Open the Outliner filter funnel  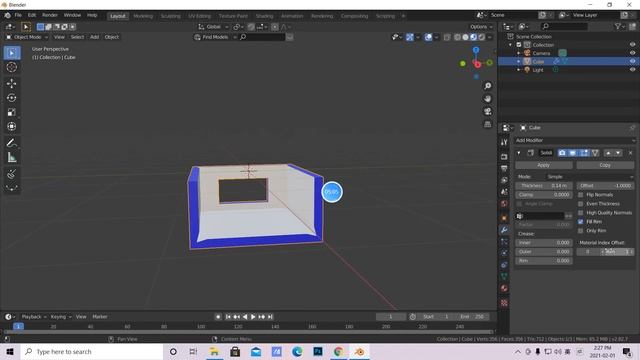(619, 27)
